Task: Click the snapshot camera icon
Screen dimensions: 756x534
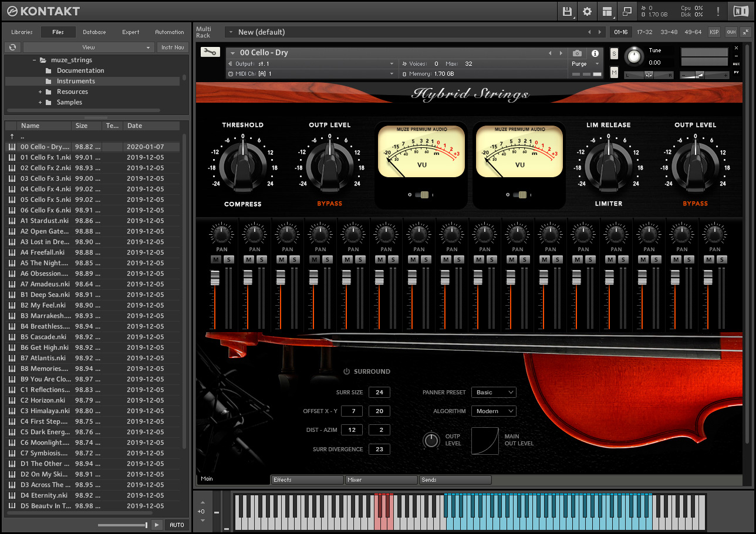Action: (577, 53)
